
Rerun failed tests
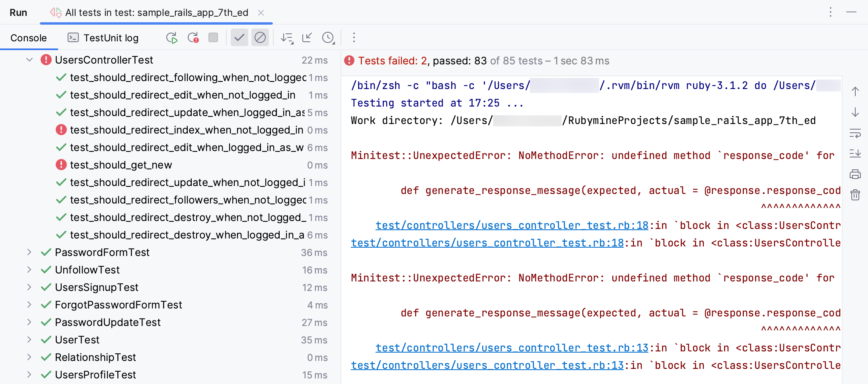coord(193,38)
